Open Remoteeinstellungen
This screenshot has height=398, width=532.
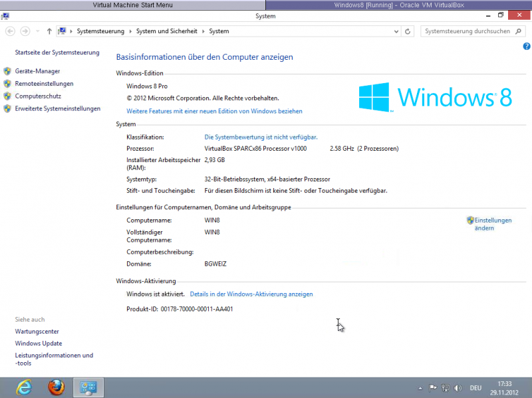[x=44, y=84]
